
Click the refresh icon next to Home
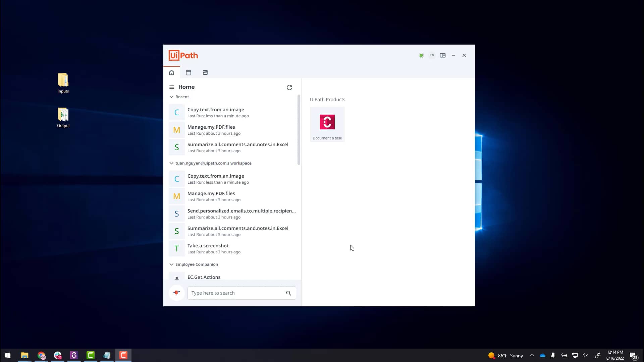tap(289, 87)
